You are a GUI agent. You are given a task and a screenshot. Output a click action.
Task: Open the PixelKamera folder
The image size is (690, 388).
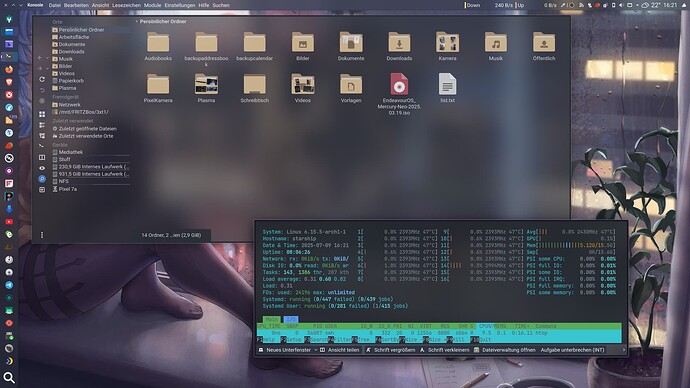point(158,88)
